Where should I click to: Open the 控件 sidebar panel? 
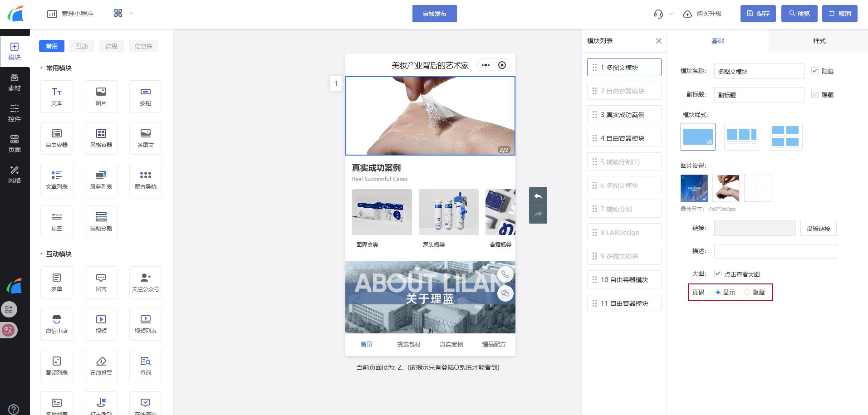(x=15, y=113)
